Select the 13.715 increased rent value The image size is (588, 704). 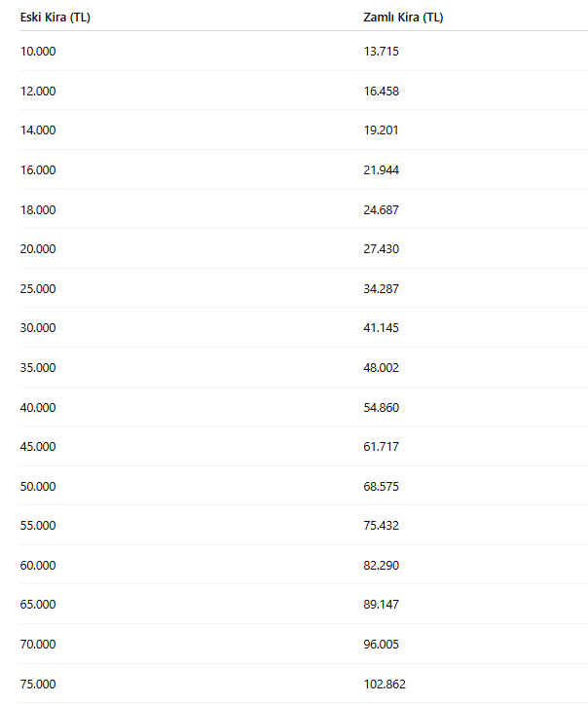381,52
